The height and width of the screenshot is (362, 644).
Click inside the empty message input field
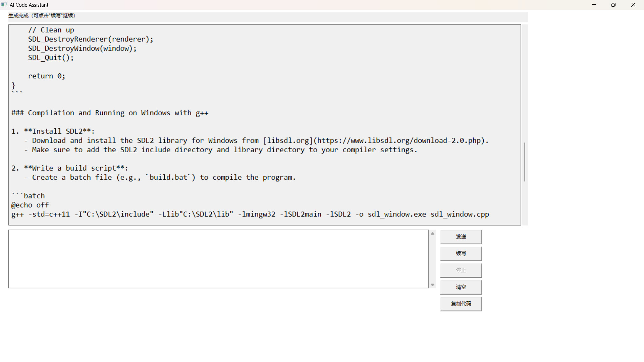[x=218, y=259]
